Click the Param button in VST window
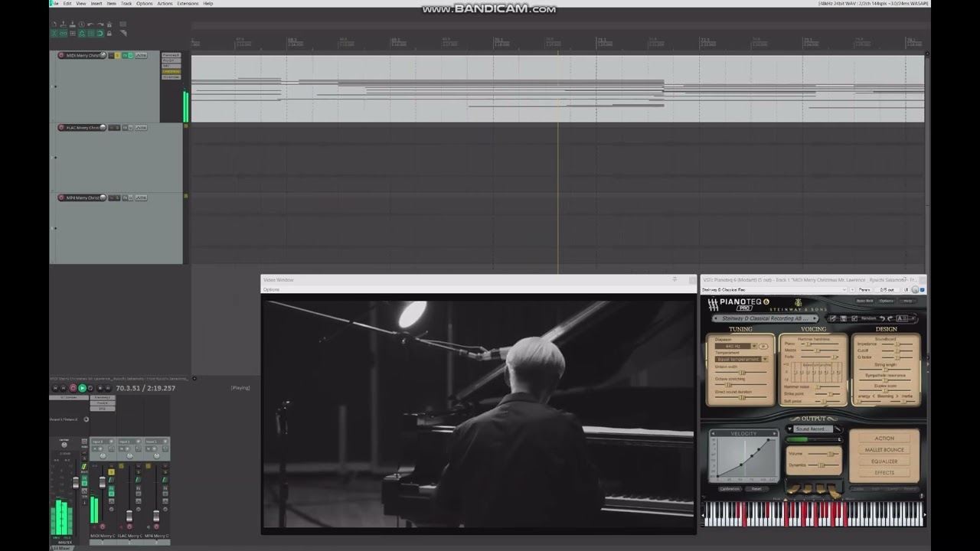The image size is (980, 551). pos(864,290)
